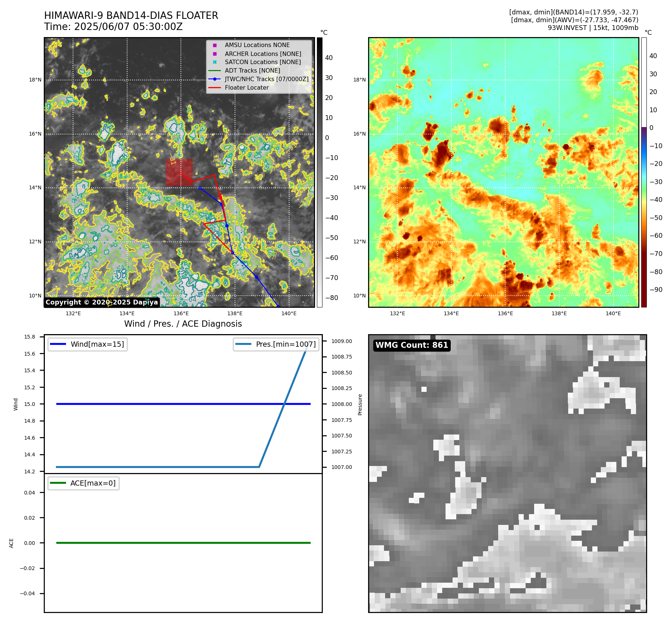Click the ADT Tracks [NONE] legend entry
672x626 pixels.
[252, 70]
